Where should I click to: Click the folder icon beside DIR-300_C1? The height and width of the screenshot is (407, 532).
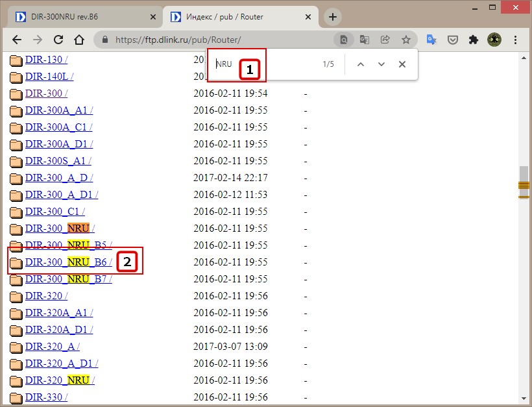pos(16,212)
